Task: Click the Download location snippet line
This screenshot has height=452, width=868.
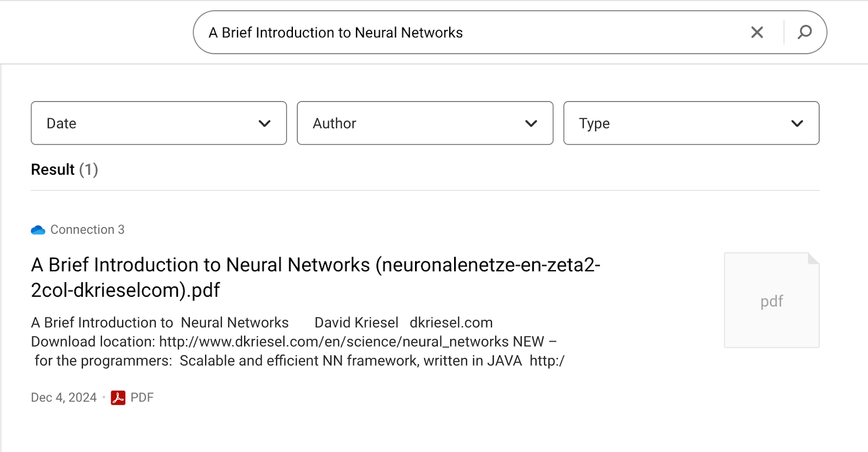Action: [x=293, y=342]
